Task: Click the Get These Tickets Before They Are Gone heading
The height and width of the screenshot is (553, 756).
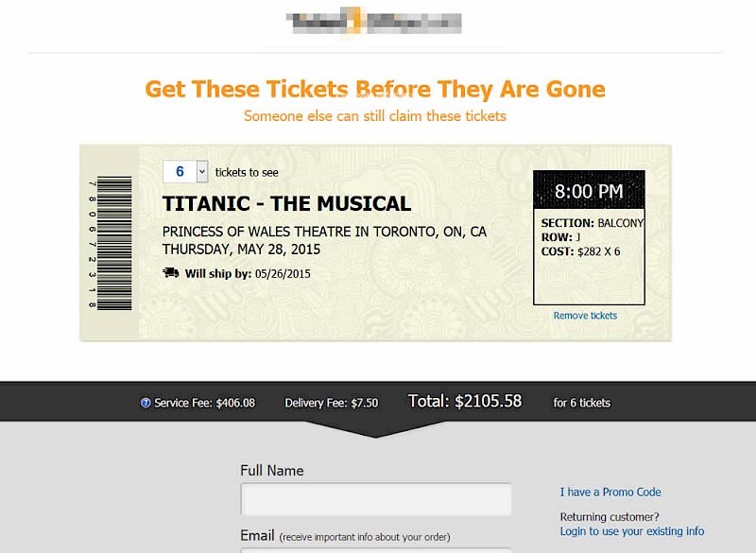Action: [375, 90]
